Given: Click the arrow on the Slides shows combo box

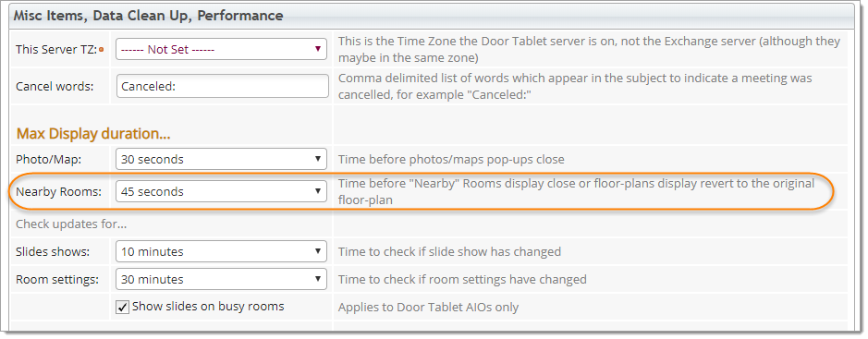Looking at the screenshot, I should point(318,251).
